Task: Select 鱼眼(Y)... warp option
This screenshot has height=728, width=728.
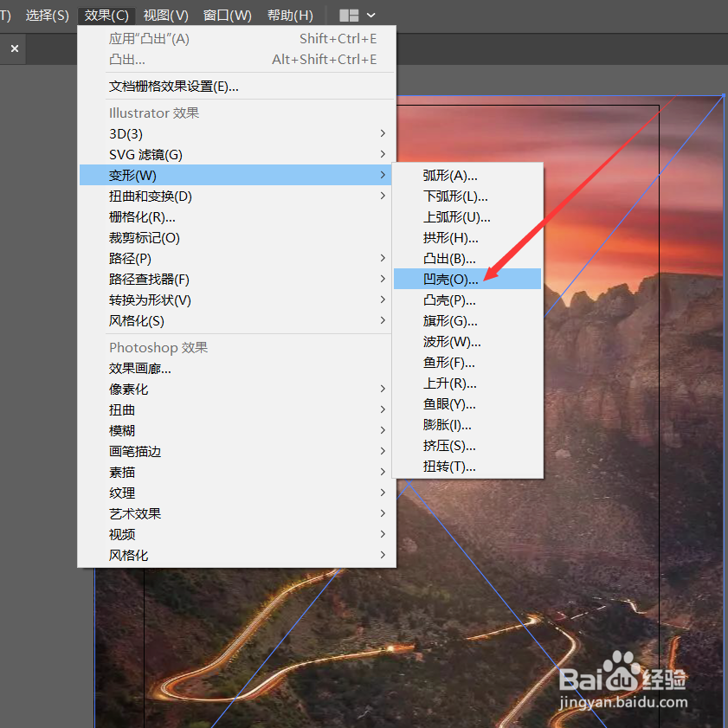Action: pyautogui.click(x=467, y=404)
